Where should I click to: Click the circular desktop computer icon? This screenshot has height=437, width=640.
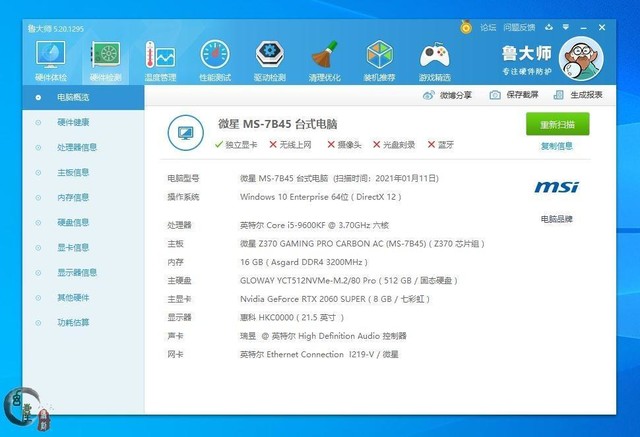click(186, 133)
